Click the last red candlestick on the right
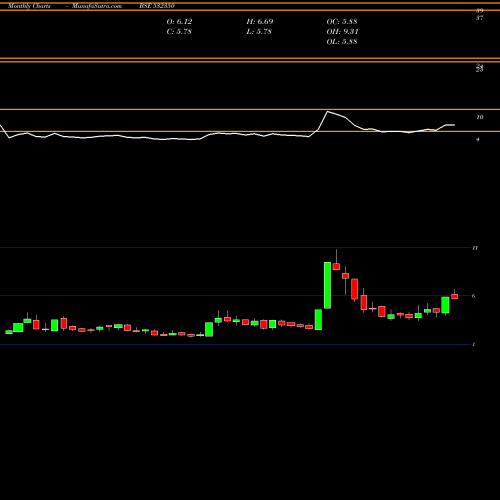500x500 pixels. [x=454, y=296]
